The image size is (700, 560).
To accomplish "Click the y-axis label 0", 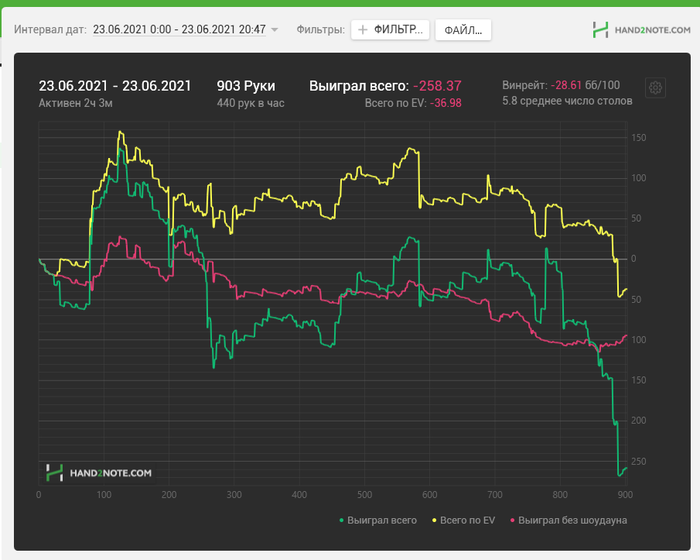I will 633,259.
